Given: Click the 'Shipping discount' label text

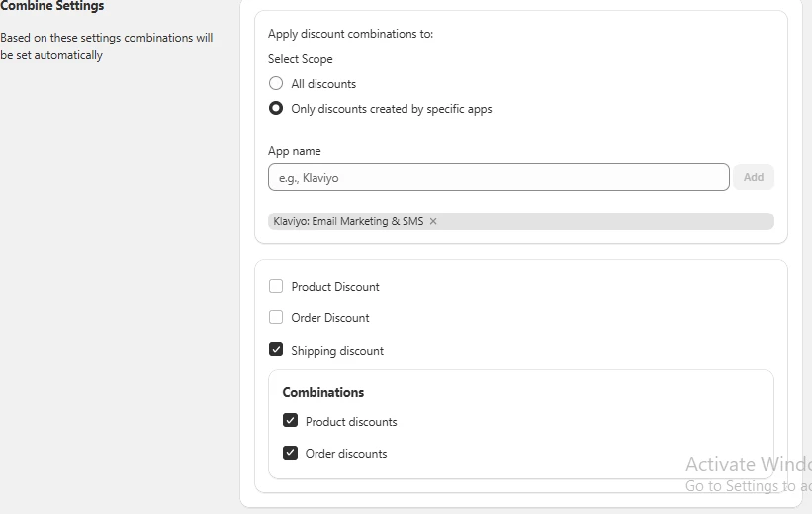Looking at the screenshot, I should coord(337,351).
